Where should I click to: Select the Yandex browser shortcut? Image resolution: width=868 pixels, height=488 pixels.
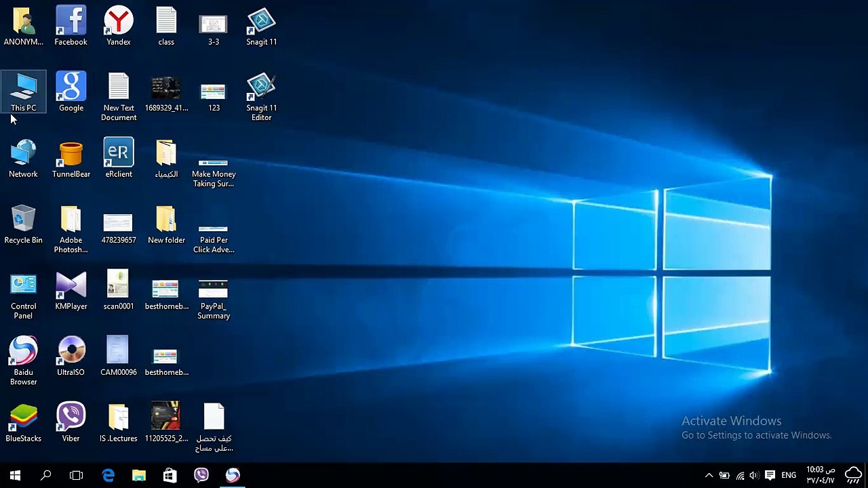coord(119,26)
